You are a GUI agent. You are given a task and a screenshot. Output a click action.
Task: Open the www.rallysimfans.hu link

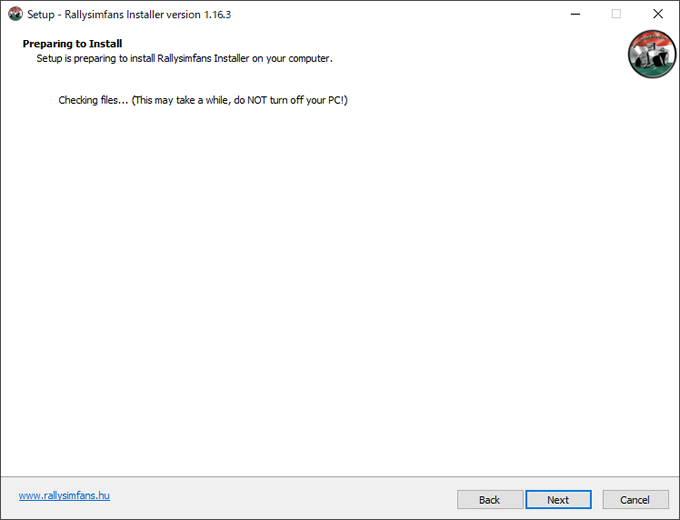[64, 495]
